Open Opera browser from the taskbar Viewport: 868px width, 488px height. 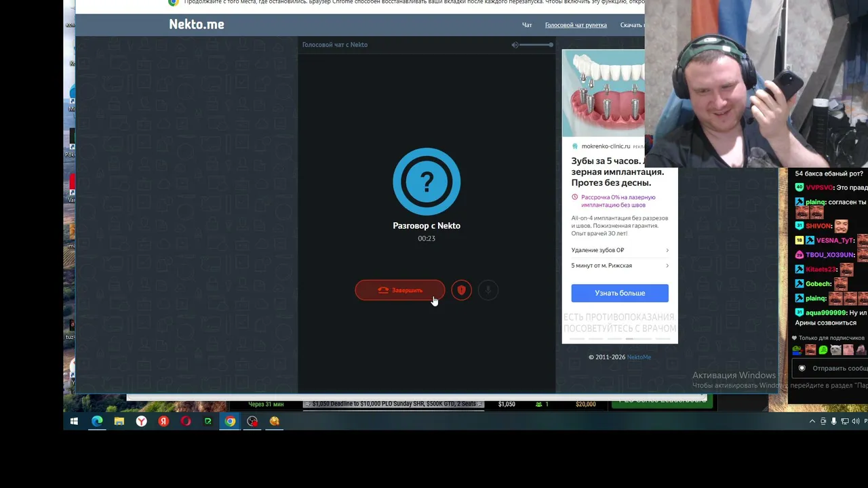pos(186,422)
